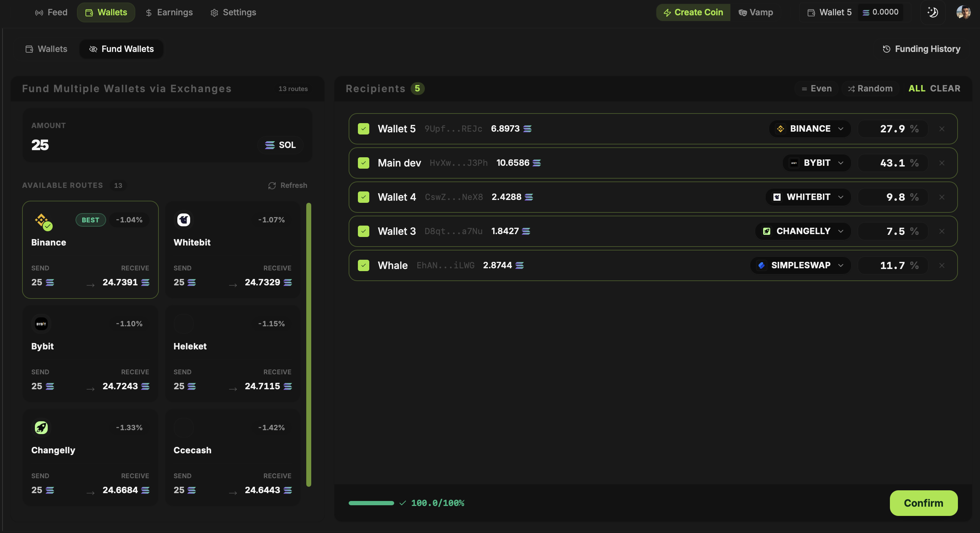This screenshot has height=533, width=980.
Task: Click the Changelly receive value 24.6684
Action: pyautogui.click(x=120, y=490)
